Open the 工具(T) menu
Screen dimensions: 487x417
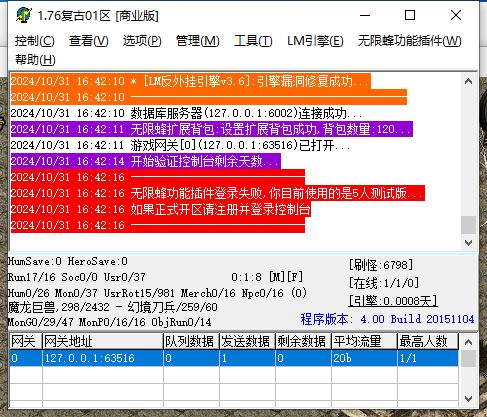point(253,41)
